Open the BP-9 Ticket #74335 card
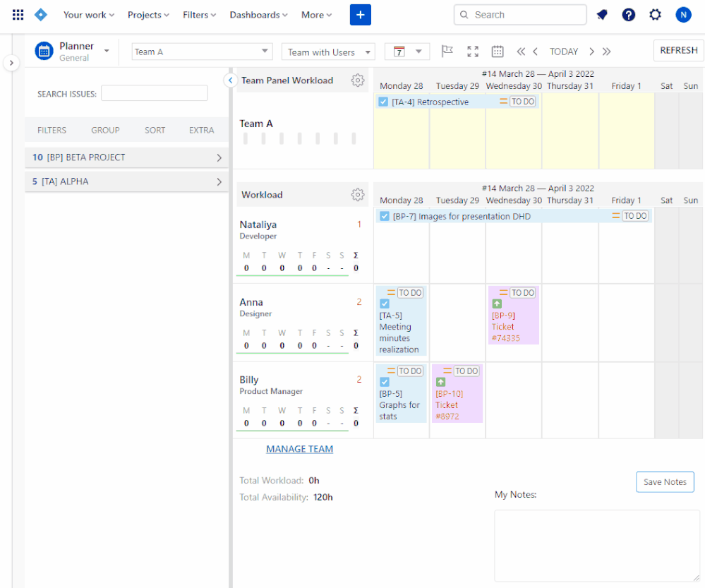This screenshot has width=705, height=588. click(x=514, y=316)
